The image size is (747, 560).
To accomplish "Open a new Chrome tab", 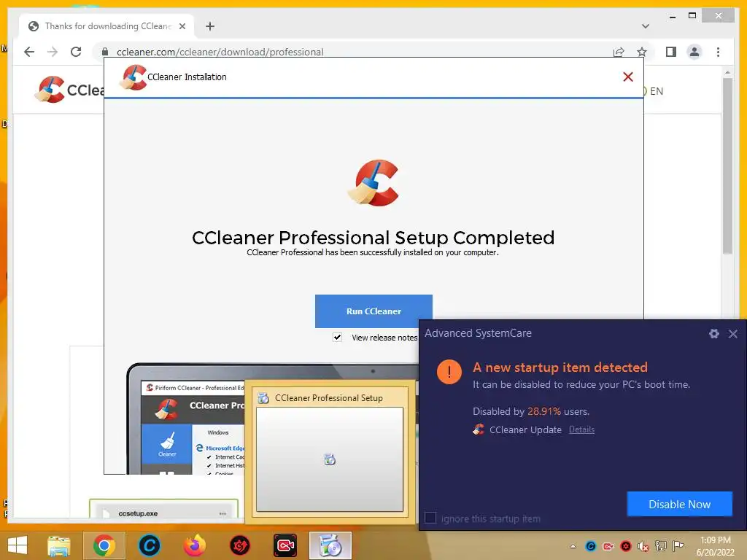I will pyautogui.click(x=210, y=26).
